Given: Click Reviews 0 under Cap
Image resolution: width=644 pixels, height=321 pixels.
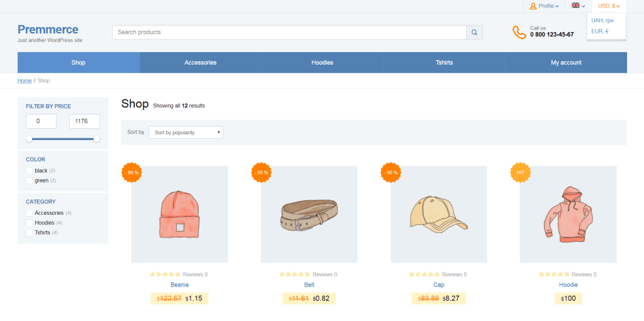Looking at the screenshot, I should (454, 275).
